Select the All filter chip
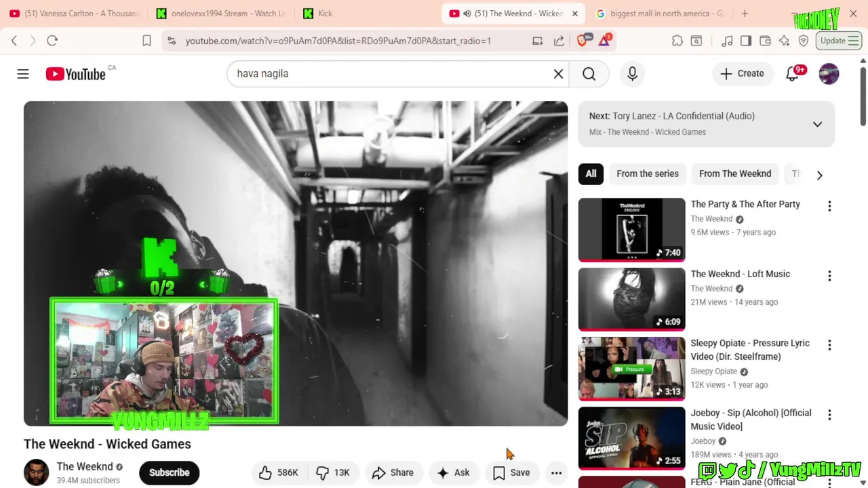The image size is (868, 488). pyautogui.click(x=591, y=174)
